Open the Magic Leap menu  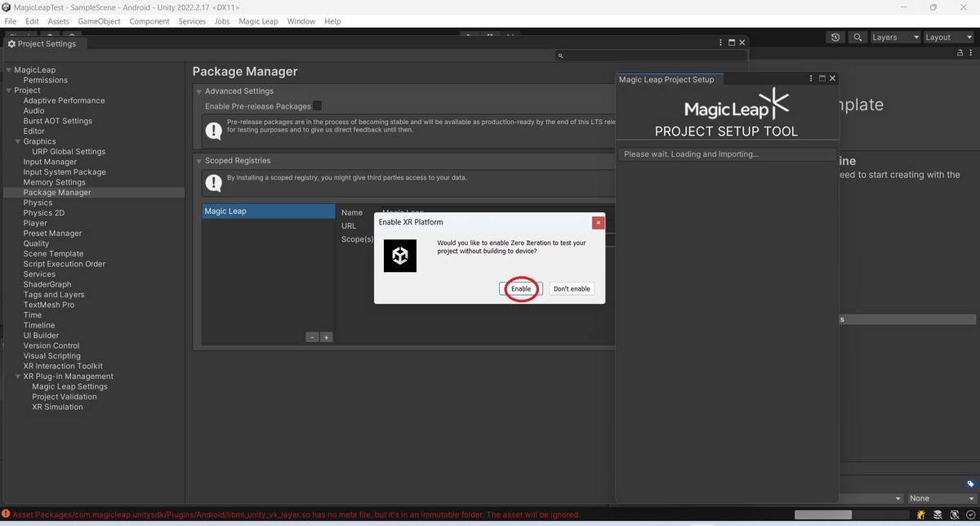tap(259, 21)
